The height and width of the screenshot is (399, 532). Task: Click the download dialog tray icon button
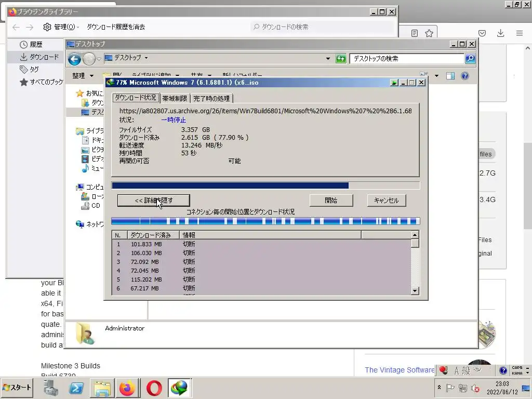coord(394,83)
